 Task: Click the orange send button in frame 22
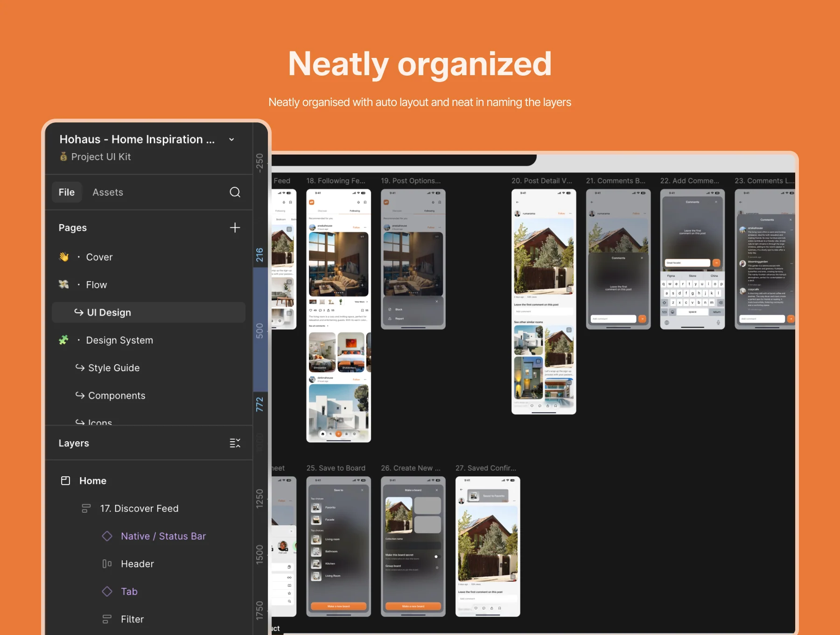coord(716,262)
